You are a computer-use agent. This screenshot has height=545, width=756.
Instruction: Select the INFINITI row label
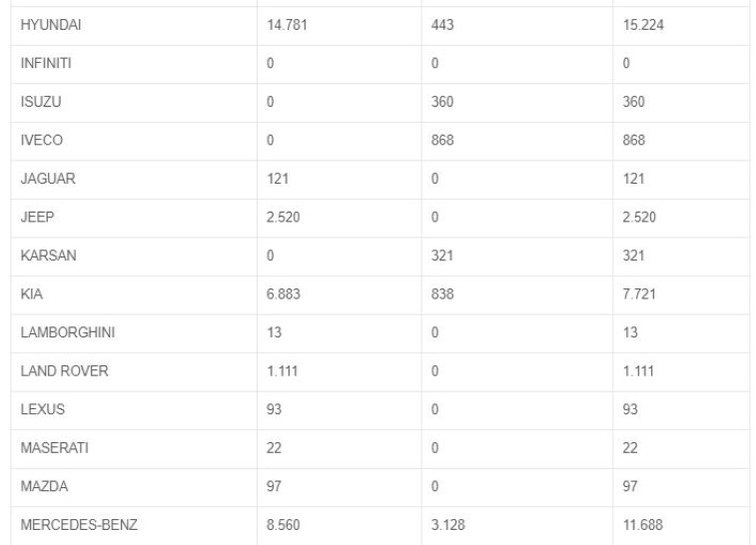tap(46, 63)
